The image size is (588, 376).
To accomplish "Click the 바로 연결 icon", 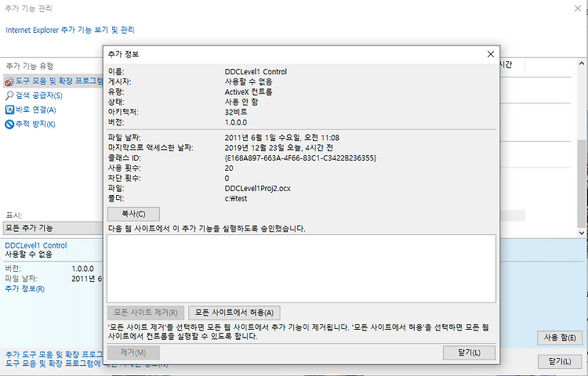I will point(9,110).
